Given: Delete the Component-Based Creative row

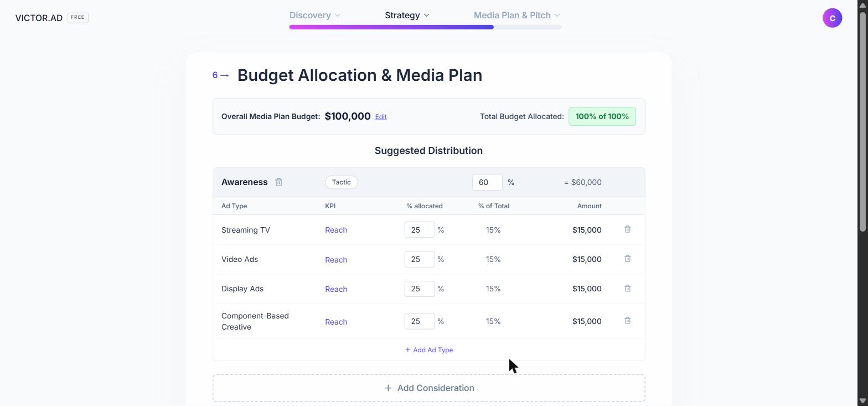Looking at the screenshot, I should 628,321.
